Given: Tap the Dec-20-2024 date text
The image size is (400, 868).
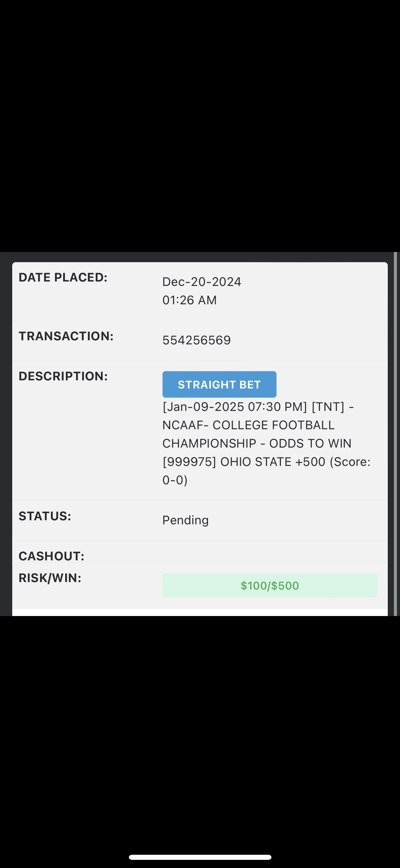Looking at the screenshot, I should pos(202,282).
